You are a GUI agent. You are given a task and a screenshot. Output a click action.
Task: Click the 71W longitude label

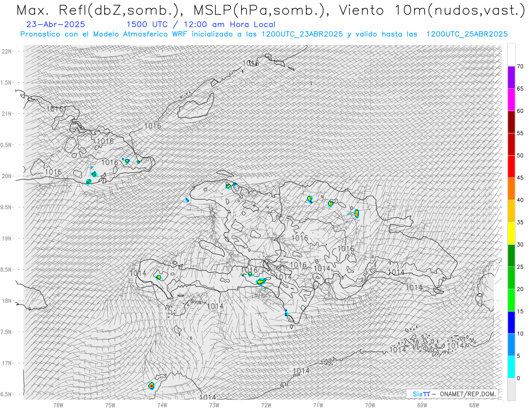pos(318,405)
